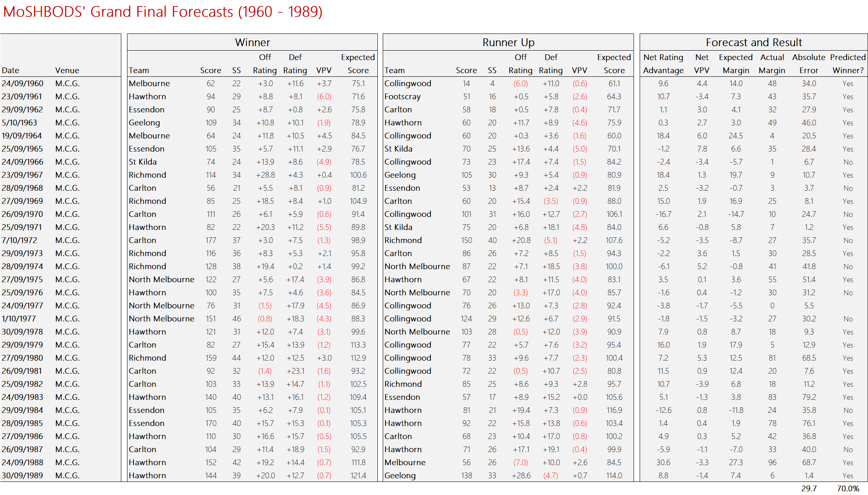Select the date cell 30/09/1978
This screenshot has height=495, width=868.
coord(22,332)
